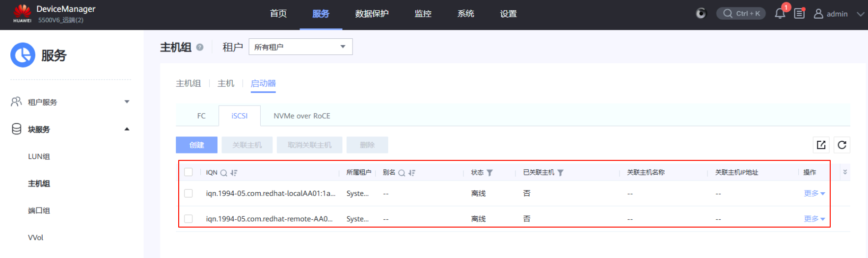Open the 数据保护 top menu
The width and height of the screenshot is (868, 258).
(x=372, y=14)
